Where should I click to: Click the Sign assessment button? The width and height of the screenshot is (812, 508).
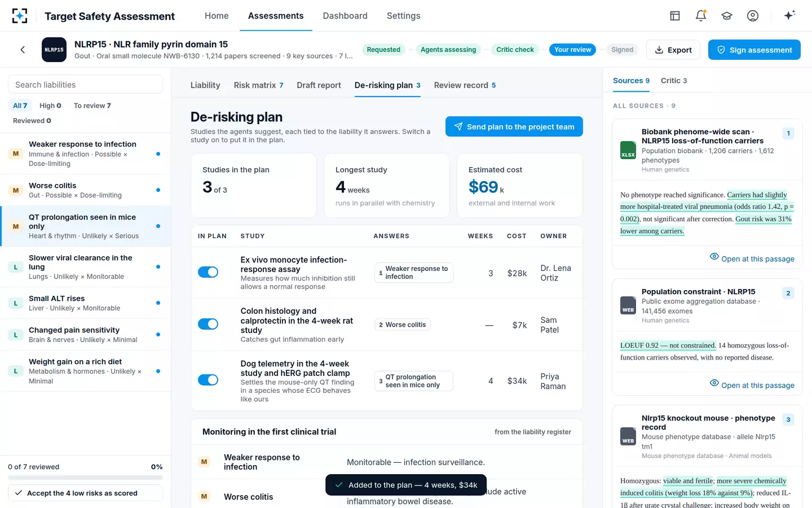click(754, 50)
